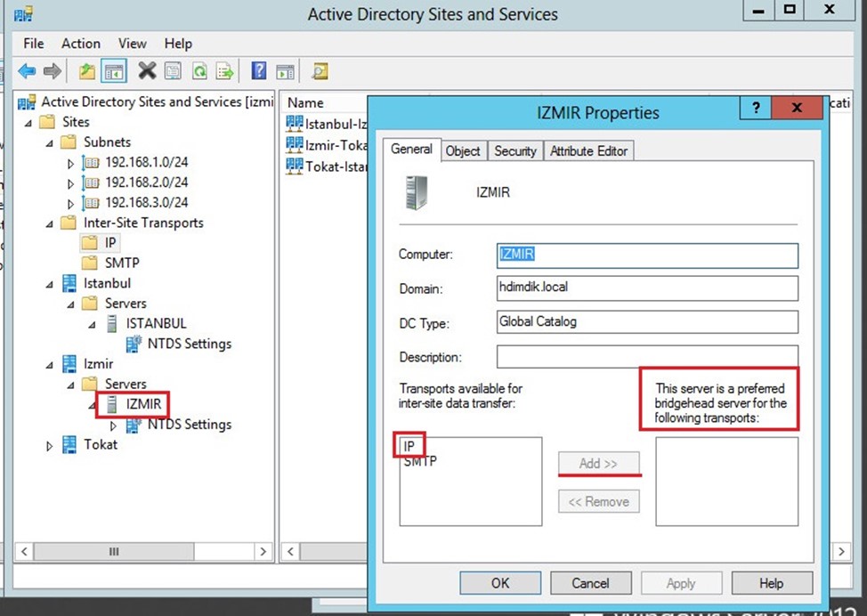Viewport: 867px width, 616px height.
Task: Collapse the Servers node under Istanbul
Action: click(71, 304)
